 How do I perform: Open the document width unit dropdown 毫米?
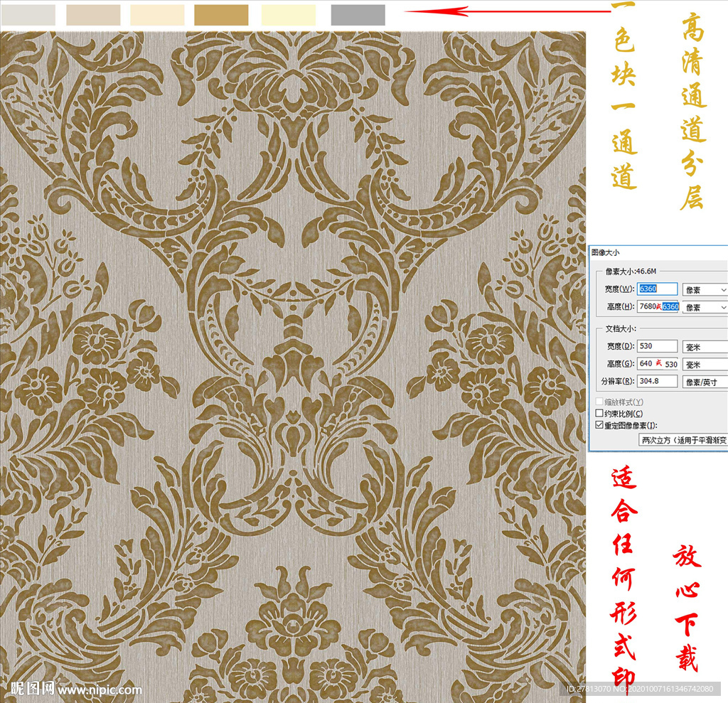(705, 347)
